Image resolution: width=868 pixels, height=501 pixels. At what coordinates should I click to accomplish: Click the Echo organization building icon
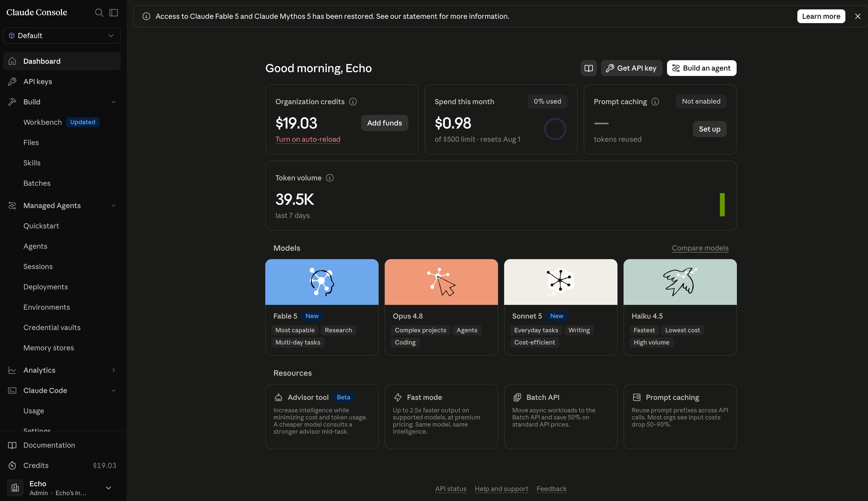point(15,488)
